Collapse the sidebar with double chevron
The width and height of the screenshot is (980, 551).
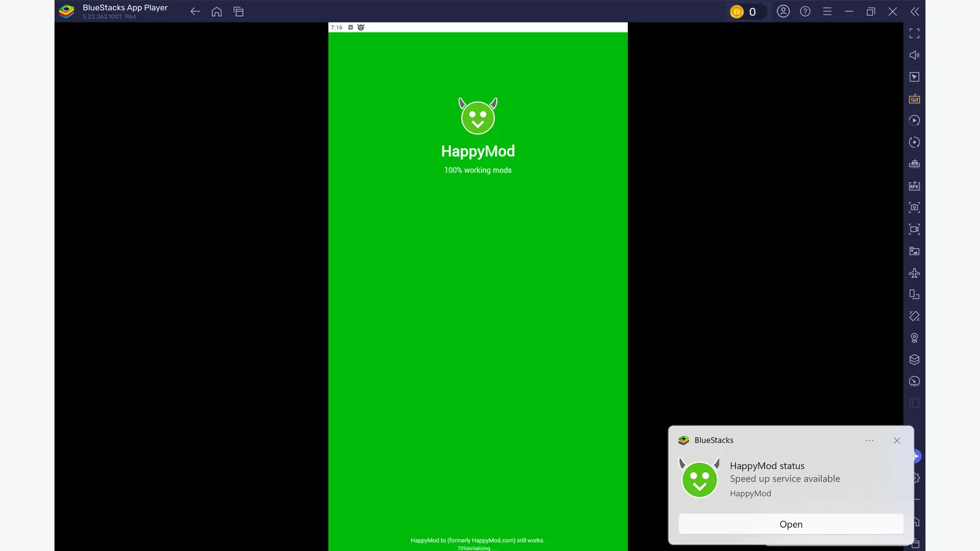pyautogui.click(x=914, y=11)
